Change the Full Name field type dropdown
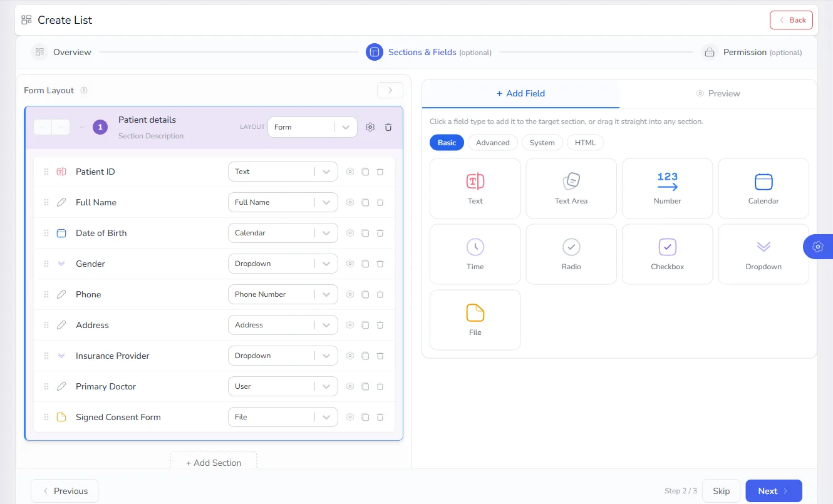 pos(283,202)
